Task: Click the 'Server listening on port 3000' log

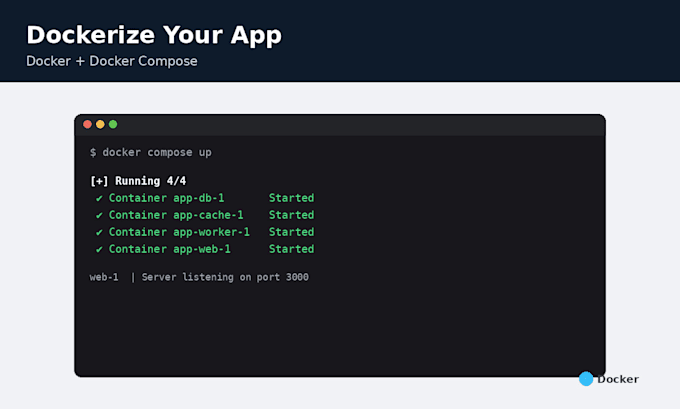Action: point(225,277)
